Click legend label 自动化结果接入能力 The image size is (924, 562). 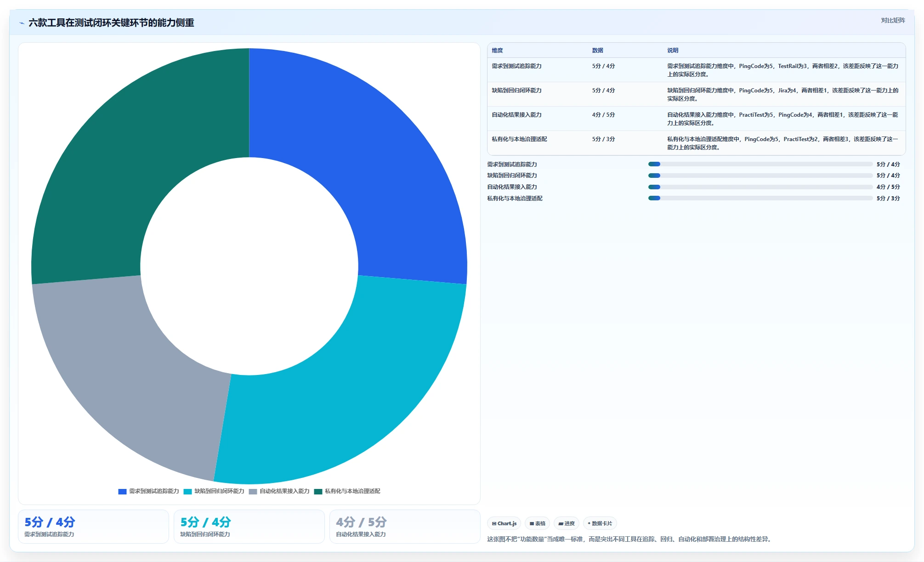(284, 491)
